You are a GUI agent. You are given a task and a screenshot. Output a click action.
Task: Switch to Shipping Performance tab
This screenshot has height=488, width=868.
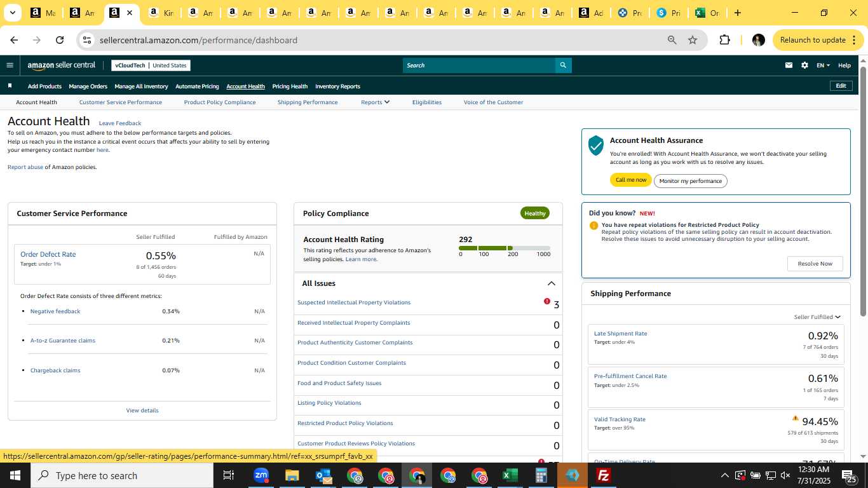click(308, 102)
